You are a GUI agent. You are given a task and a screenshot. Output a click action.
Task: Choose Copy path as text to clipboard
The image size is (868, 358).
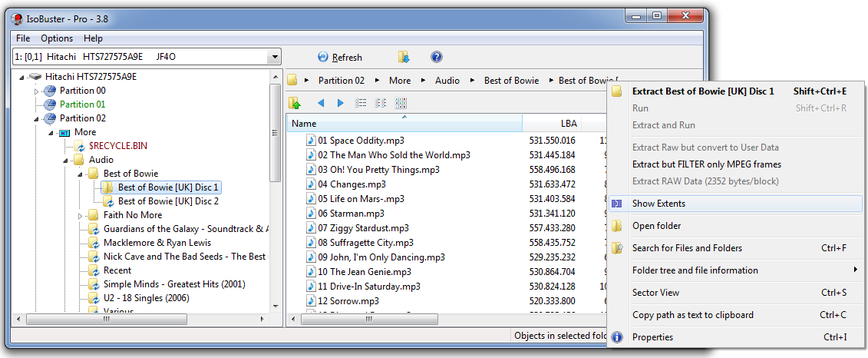click(x=735, y=315)
